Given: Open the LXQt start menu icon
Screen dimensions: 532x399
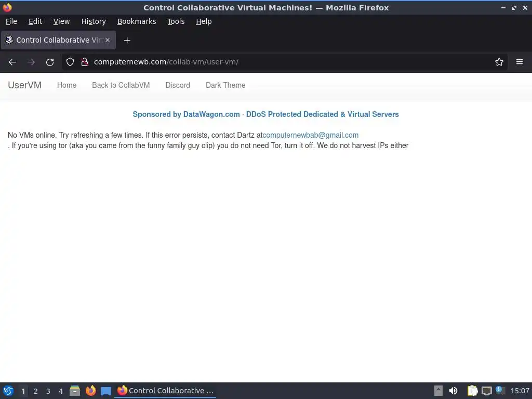Looking at the screenshot, I should click(8, 391).
